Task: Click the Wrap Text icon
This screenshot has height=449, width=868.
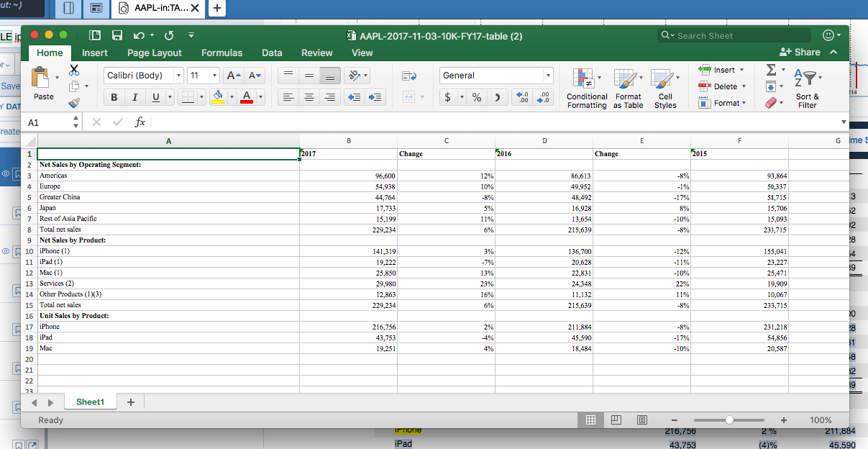Action: (409, 76)
